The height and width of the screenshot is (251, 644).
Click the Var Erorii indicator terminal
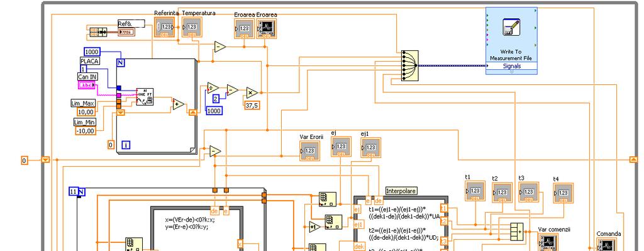309,151
